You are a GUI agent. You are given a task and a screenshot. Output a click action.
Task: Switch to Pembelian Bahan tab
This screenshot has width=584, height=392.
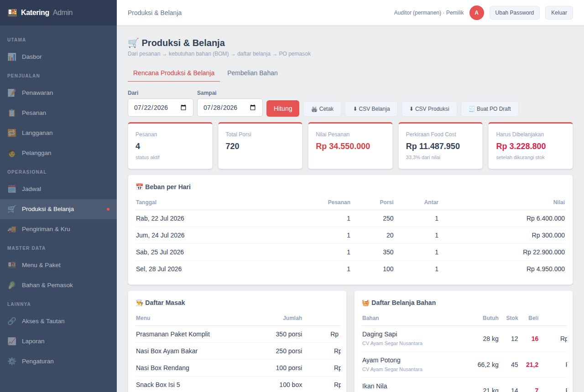tap(252, 73)
